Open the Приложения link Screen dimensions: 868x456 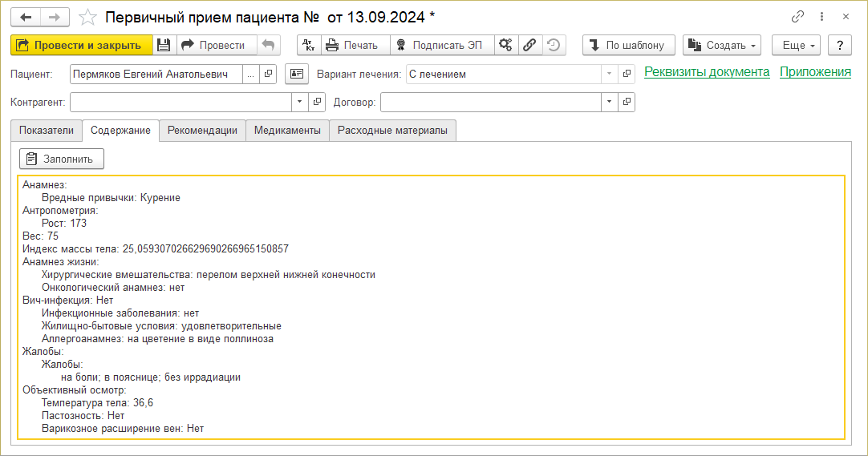click(x=815, y=72)
